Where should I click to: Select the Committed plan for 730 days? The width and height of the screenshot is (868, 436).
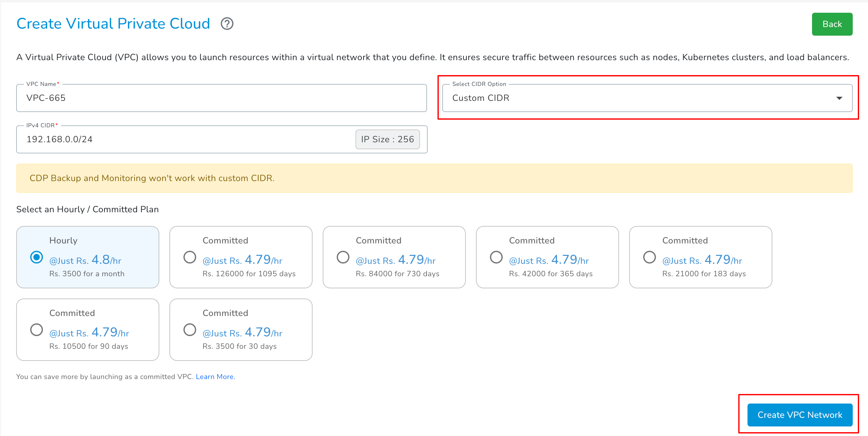343,257
